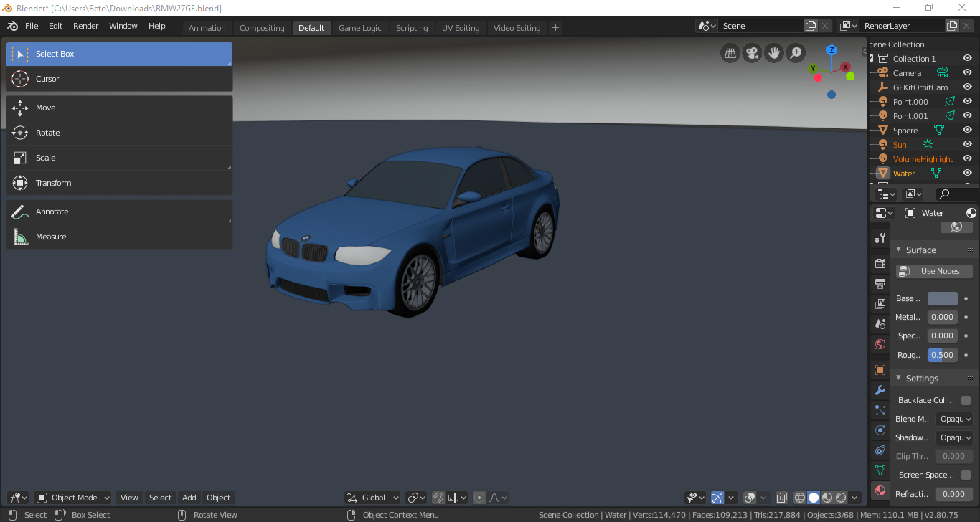Screen dimensions: 980x522
Task: Open the File menu
Action: [x=32, y=26]
